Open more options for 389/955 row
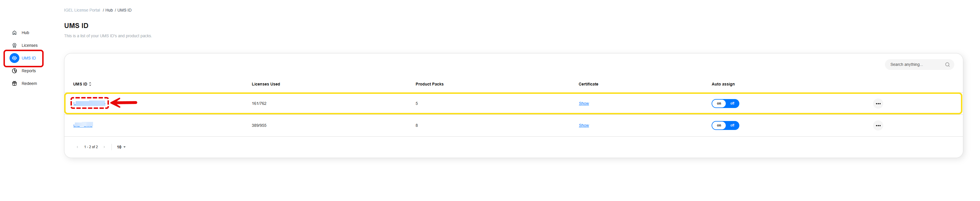The width and height of the screenshot is (980, 201). 878,126
